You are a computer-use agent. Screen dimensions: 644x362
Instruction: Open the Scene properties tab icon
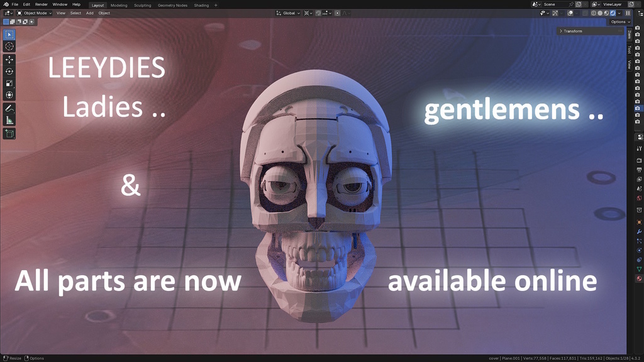pos(639,189)
